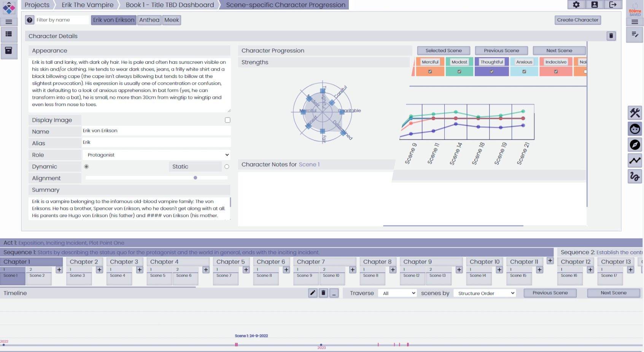Screen dimensions: 644x352
Task: Delete character using trash icon
Action: click(x=611, y=36)
